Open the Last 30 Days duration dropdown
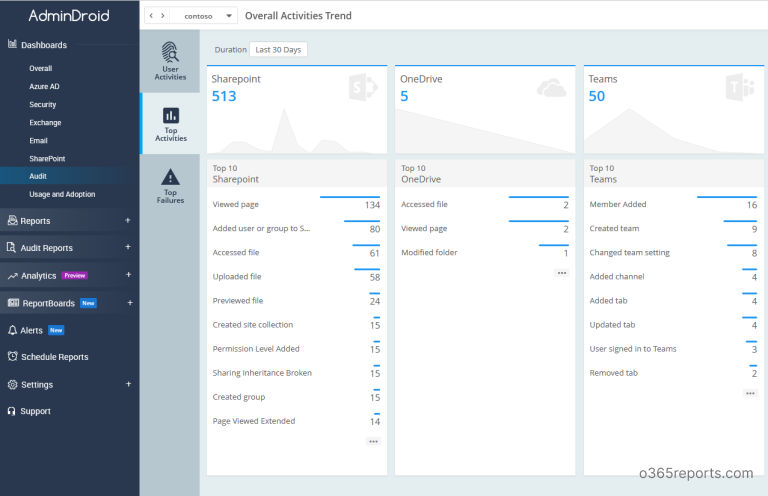The image size is (768, 496). [x=278, y=49]
